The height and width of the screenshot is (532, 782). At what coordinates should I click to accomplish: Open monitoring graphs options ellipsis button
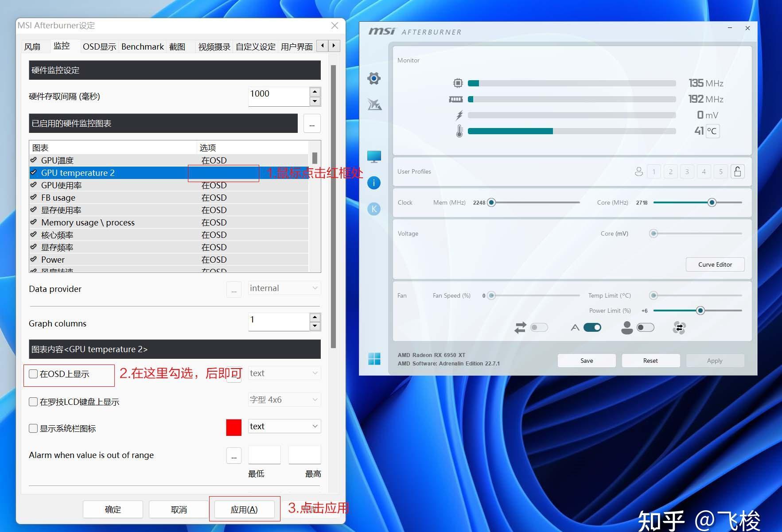(312, 123)
